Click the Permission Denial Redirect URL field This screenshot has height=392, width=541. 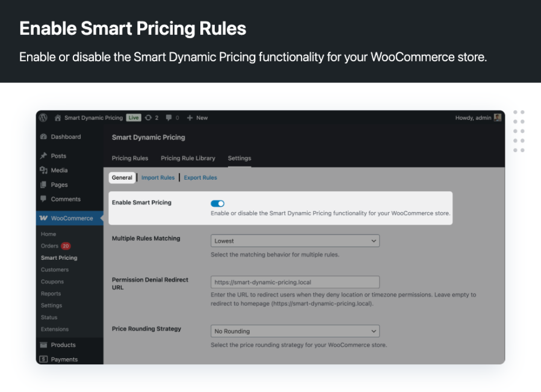pos(295,282)
